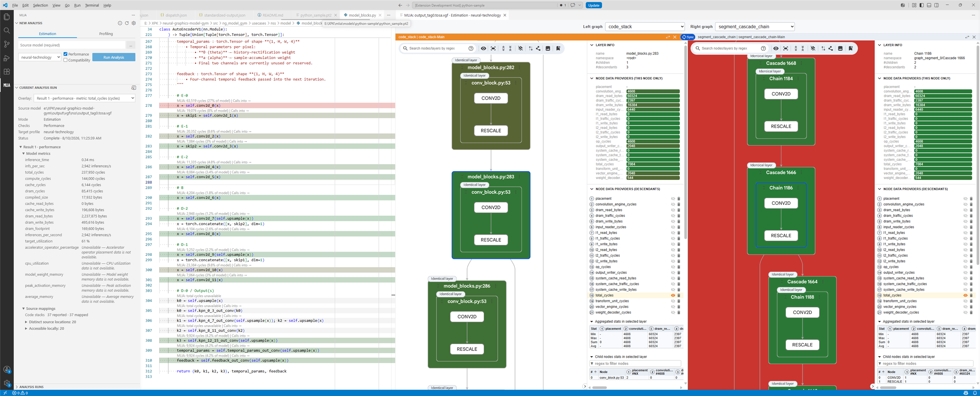The height and width of the screenshot is (396, 980).
Task: Click download-as-image icon in left graph toolbar
Action: click(548, 48)
